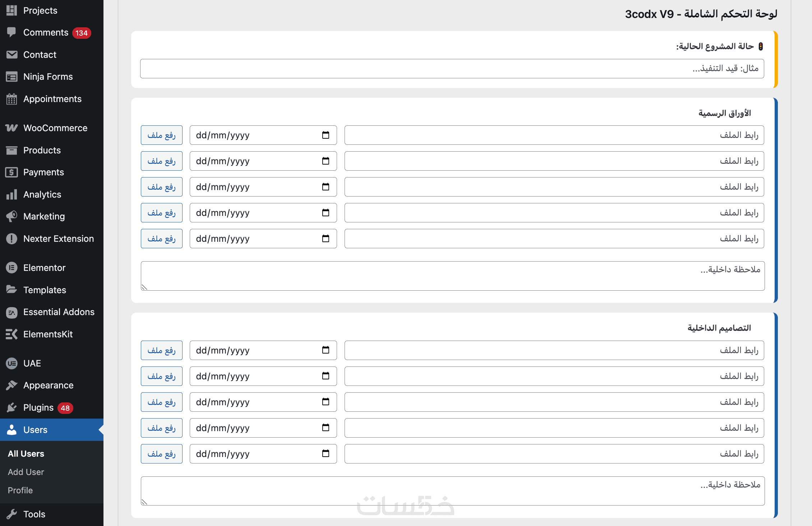The width and height of the screenshot is (812, 526).
Task: Open calendar picker in last official papers row
Action: coord(326,239)
